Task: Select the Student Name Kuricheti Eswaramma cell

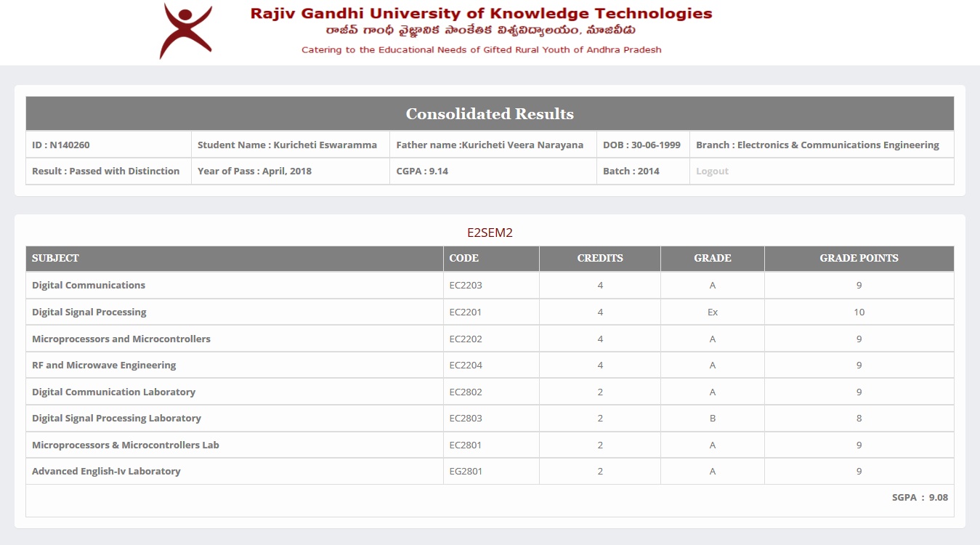Action: pos(291,145)
